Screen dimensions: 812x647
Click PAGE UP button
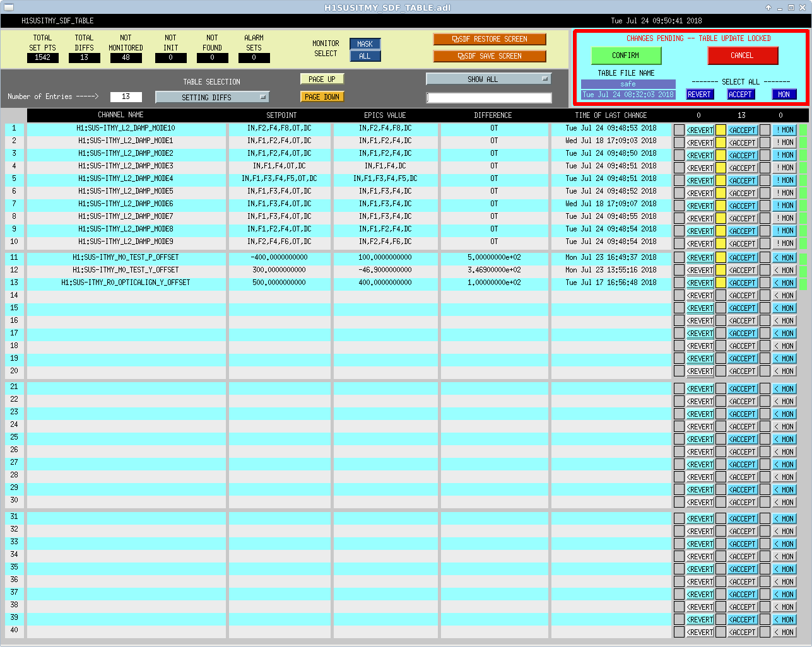coord(322,79)
